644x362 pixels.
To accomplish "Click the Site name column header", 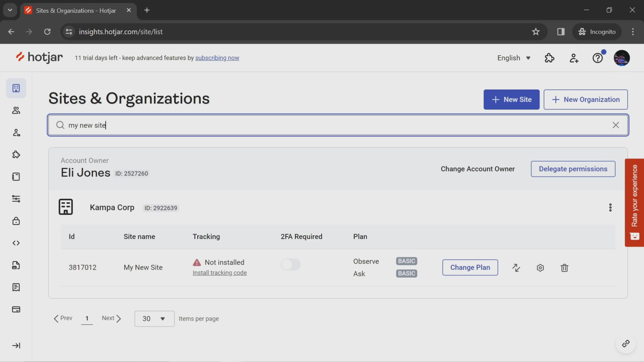I will 139,237.
